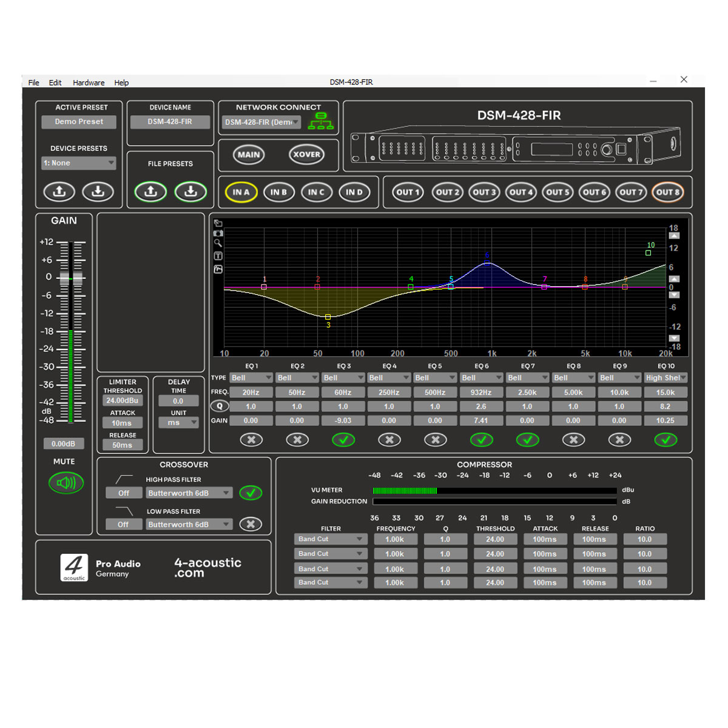Click the curve display icon beside graph
Image resolution: width=728 pixels, height=728 pixels.
click(x=218, y=269)
